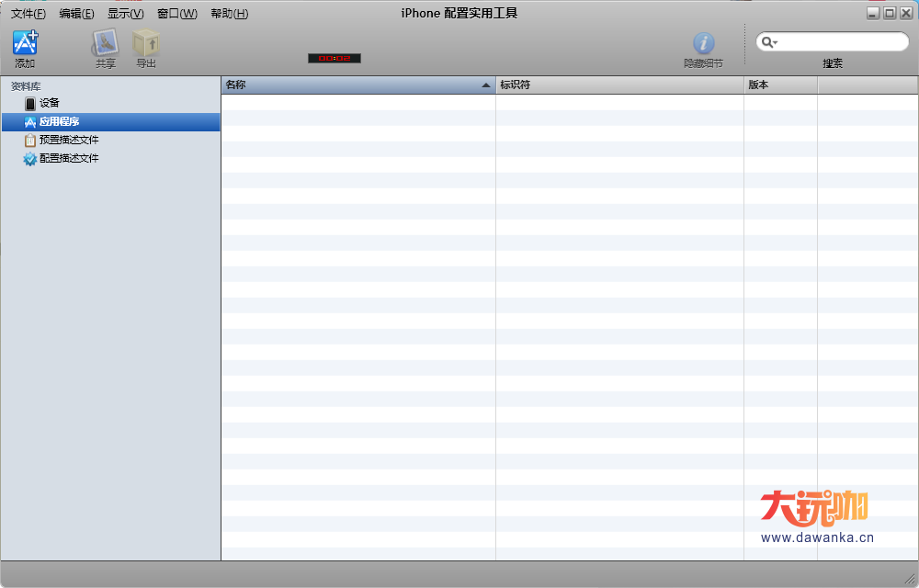Sort by the 标识符 column header
This screenshot has height=588, width=919.
(619, 85)
